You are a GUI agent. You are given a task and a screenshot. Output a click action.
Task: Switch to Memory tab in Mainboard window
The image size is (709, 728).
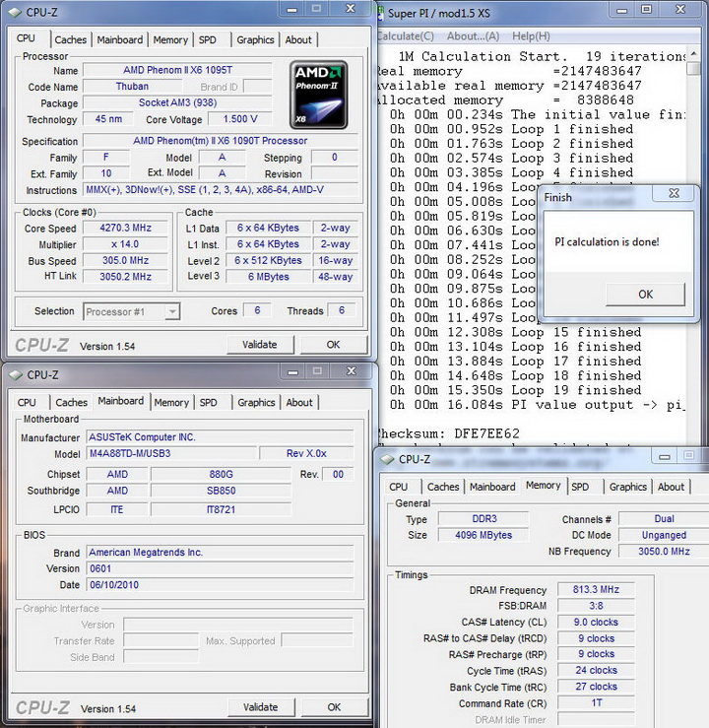(x=171, y=403)
